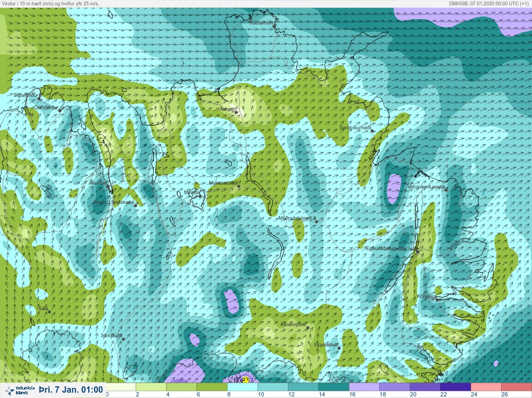Select the 24–26 m/s pink legend swatch
Viewport: 532px width, 398px height.
pyautogui.click(x=486, y=387)
